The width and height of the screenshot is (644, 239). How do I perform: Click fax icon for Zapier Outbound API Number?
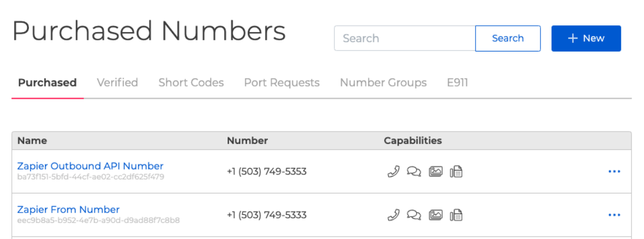click(x=456, y=171)
